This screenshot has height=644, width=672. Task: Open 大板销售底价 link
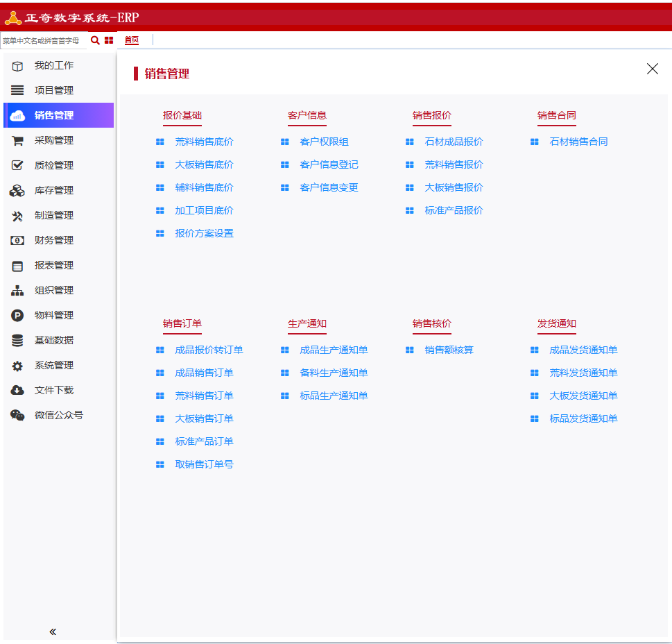click(204, 164)
